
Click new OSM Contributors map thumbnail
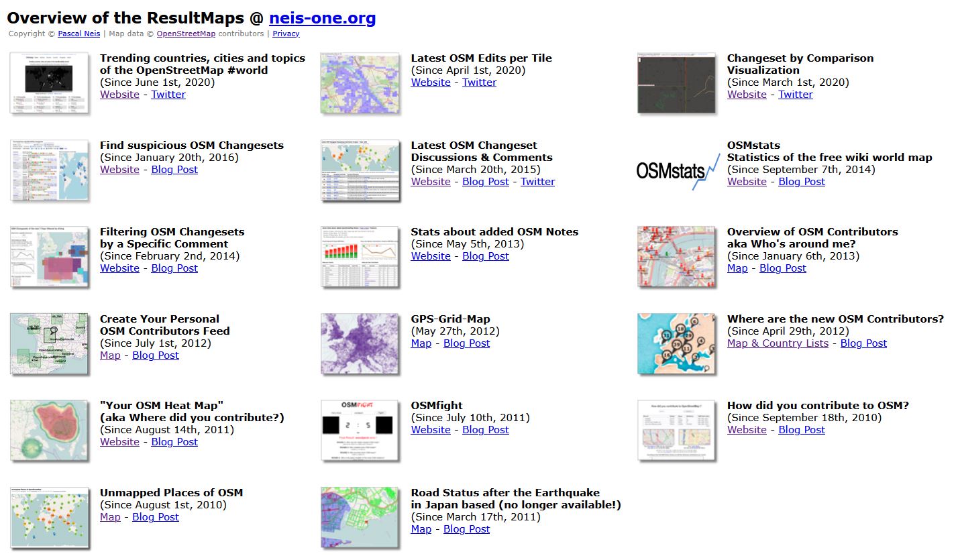point(677,343)
